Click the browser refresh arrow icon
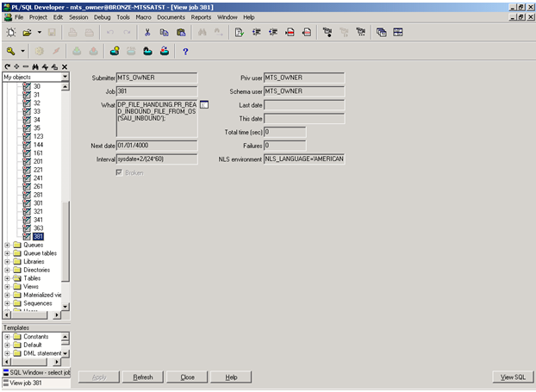The height and width of the screenshot is (392, 536). pos(7,66)
